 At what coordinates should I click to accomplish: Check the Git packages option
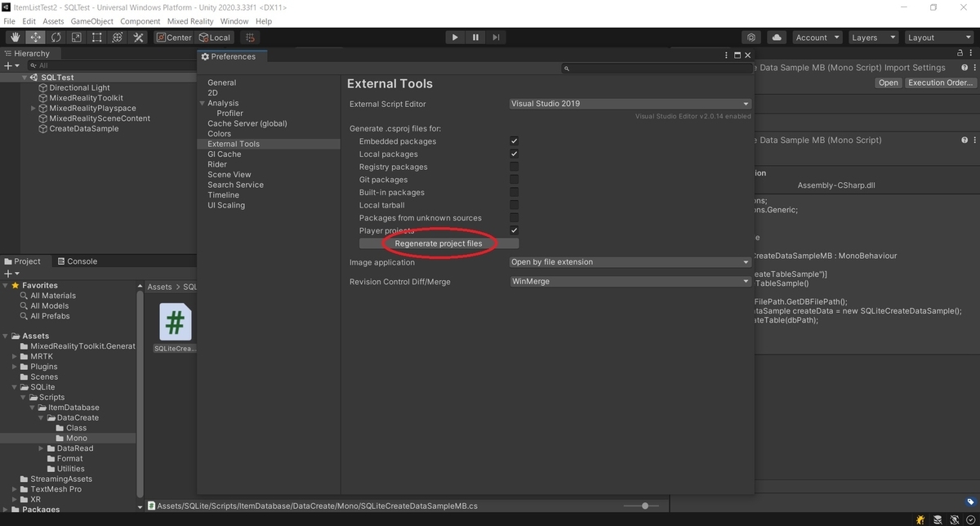514,180
